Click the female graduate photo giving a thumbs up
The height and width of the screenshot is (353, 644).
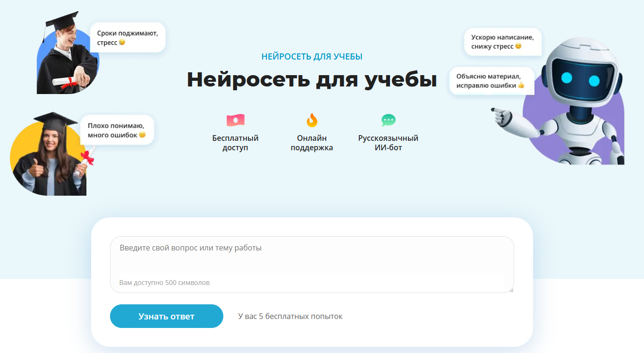[x=50, y=156]
